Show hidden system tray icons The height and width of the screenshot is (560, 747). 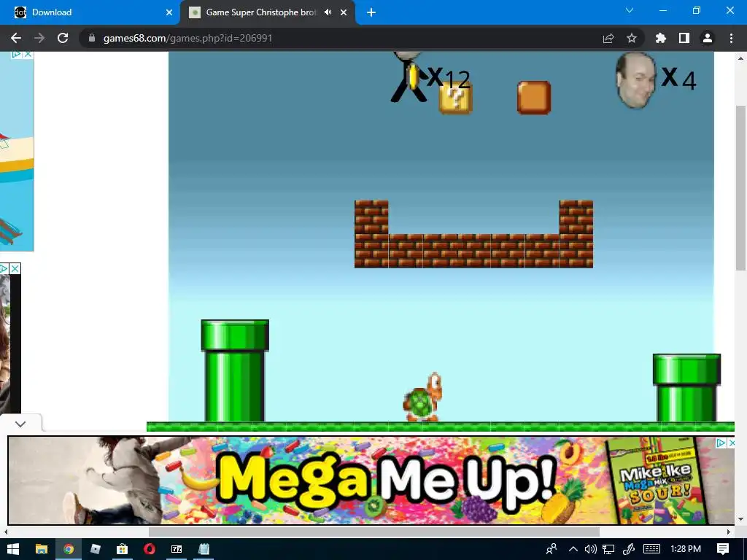pyautogui.click(x=573, y=549)
